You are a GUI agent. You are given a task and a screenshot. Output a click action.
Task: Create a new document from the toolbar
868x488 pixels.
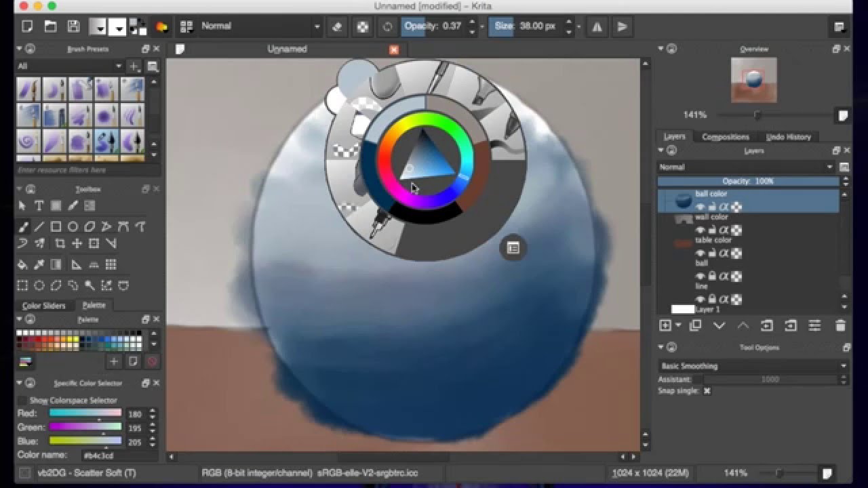tap(27, 26)
